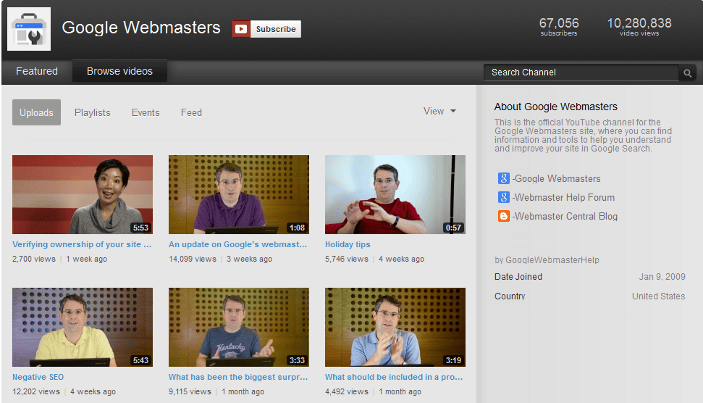Click the '12,202 views' text

tap(36, 392)
